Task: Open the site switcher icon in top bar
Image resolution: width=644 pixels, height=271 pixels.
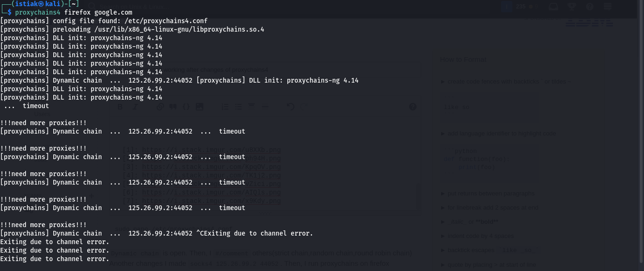Action: pos(607,7)
